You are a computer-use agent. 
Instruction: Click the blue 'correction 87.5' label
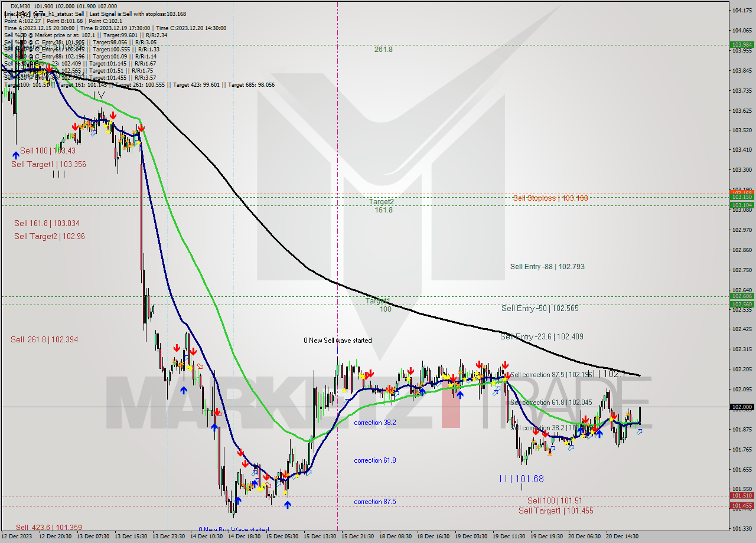[375, 502]
